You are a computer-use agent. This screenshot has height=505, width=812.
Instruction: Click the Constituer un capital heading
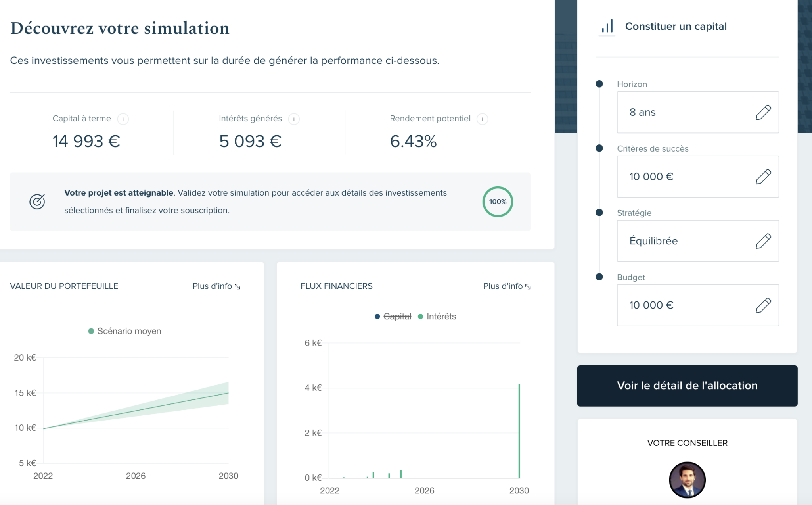point(676,26)
